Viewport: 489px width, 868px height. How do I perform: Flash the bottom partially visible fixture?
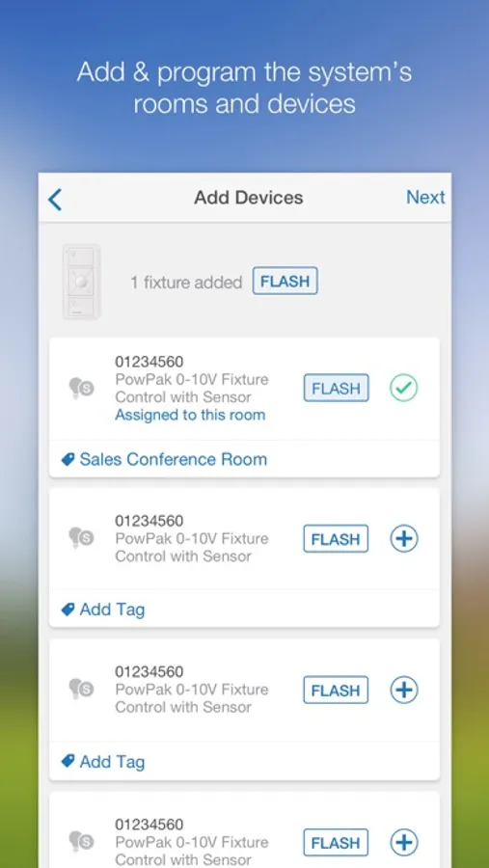336,843
